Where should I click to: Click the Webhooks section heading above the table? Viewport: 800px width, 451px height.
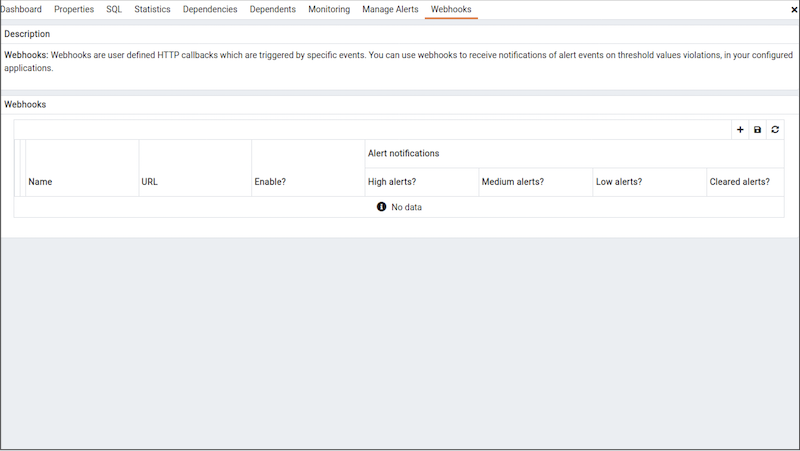25,105
